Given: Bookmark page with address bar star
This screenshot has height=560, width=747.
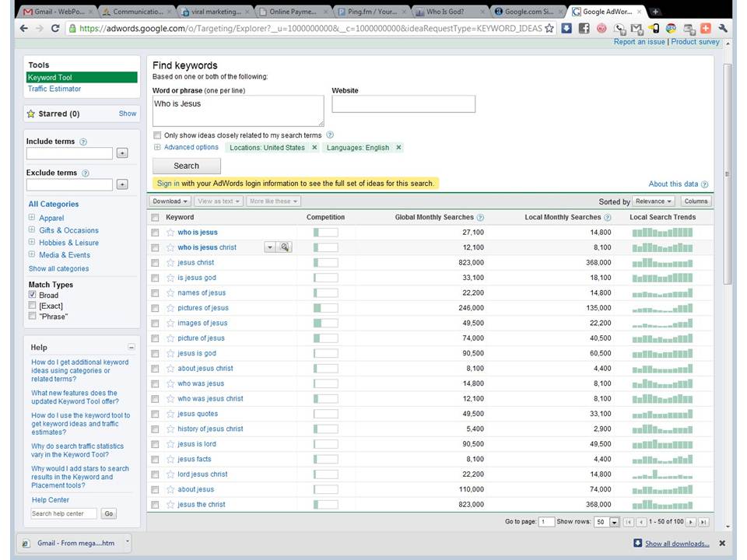Looking at the screenshot, I should pos(549,28).
